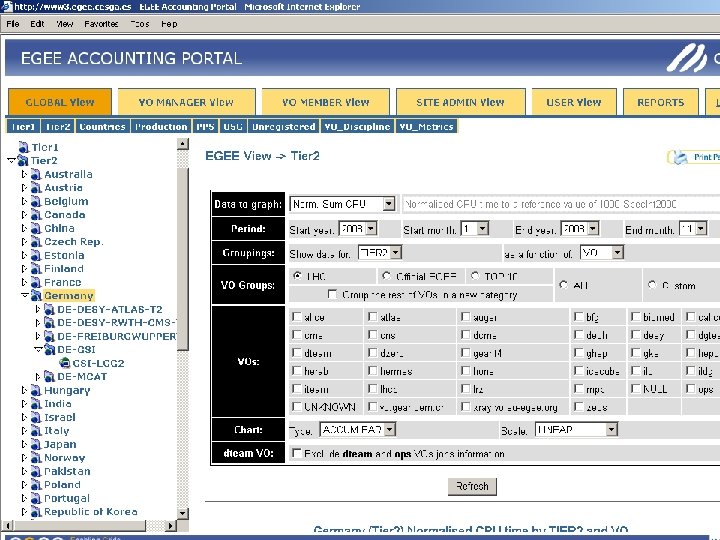720x540 pixels.
Task: Open the REPORTS tab
Action: [661, 102]
